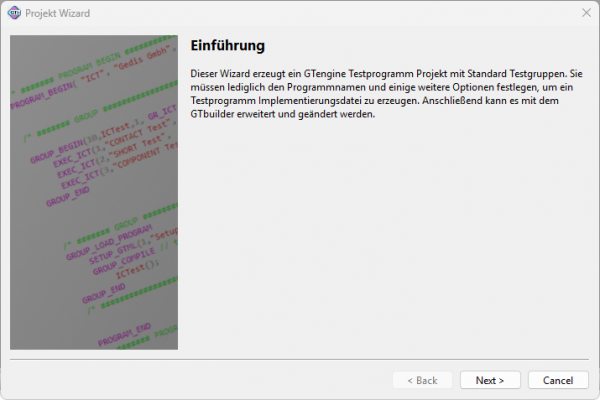Click Next to continue the wizard
Screen dimensions: 600x400
(x=490, y=380)
